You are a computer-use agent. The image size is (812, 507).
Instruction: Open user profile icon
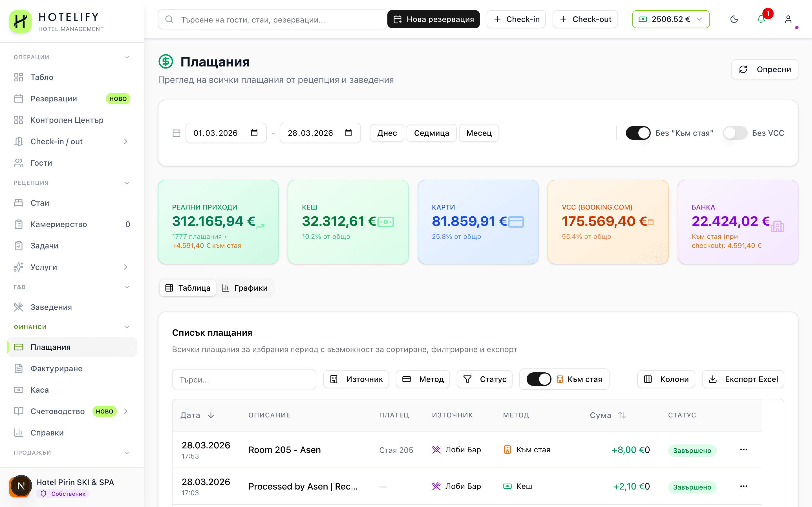(788, 19)
